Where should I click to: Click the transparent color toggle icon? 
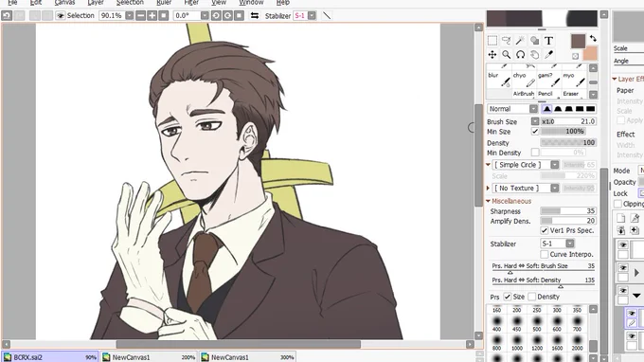(x=575, y=56)
